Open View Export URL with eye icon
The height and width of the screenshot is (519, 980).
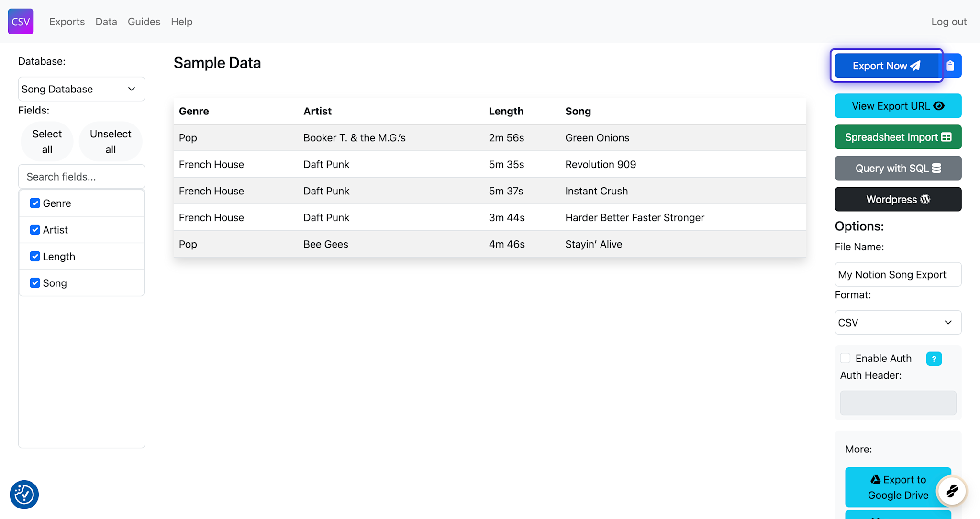(898, 106)
